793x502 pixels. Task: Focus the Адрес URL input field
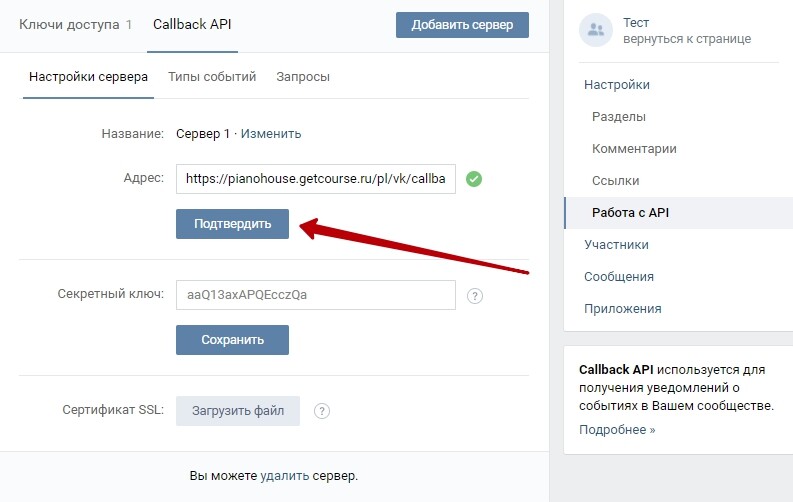coord(316,178)
